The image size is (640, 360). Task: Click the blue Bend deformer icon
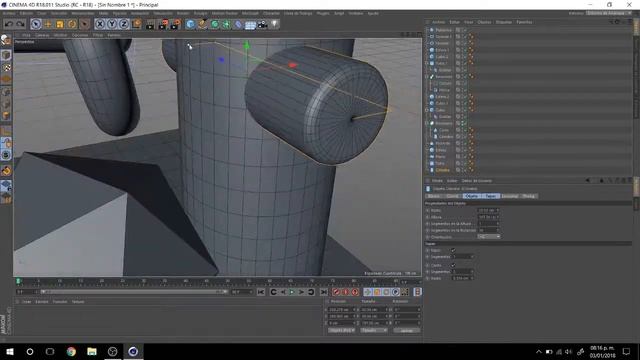(x=238, y=24)
